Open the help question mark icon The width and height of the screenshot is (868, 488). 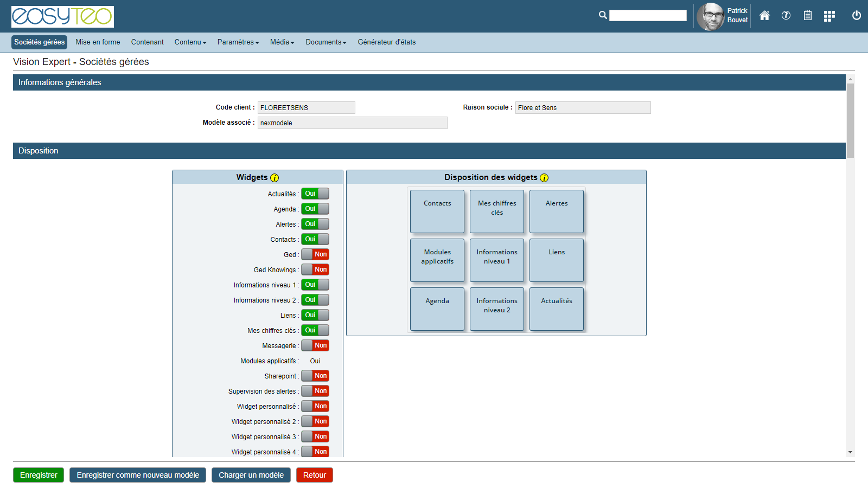[786, 16]
